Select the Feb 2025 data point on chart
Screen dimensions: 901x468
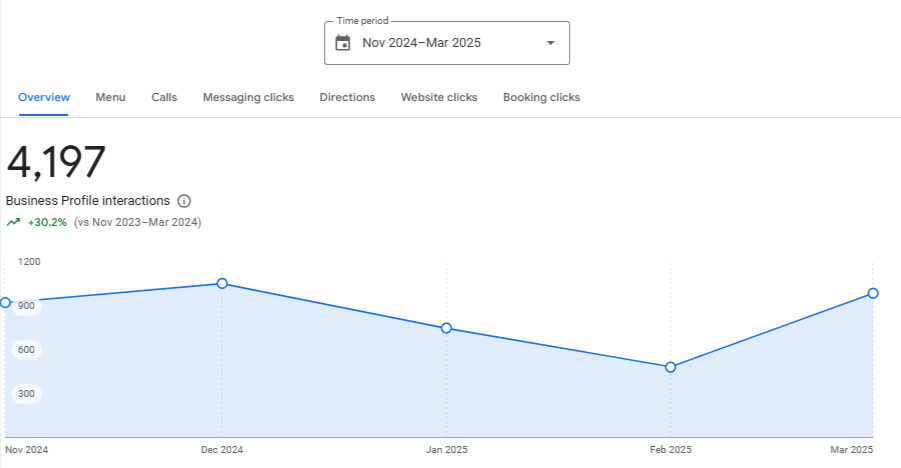(671, 367)
